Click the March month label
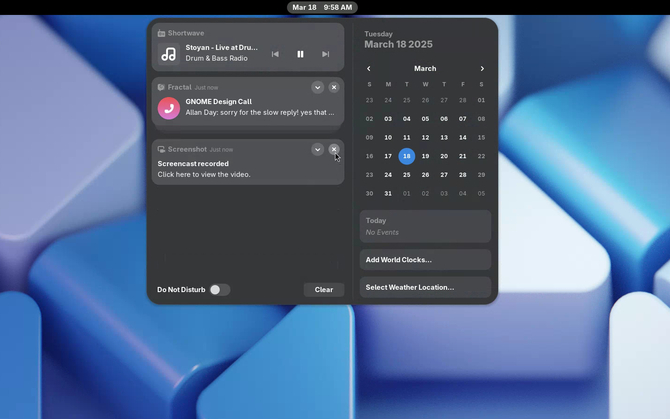Viewport: 670px width, 419px height. point(425,68)
